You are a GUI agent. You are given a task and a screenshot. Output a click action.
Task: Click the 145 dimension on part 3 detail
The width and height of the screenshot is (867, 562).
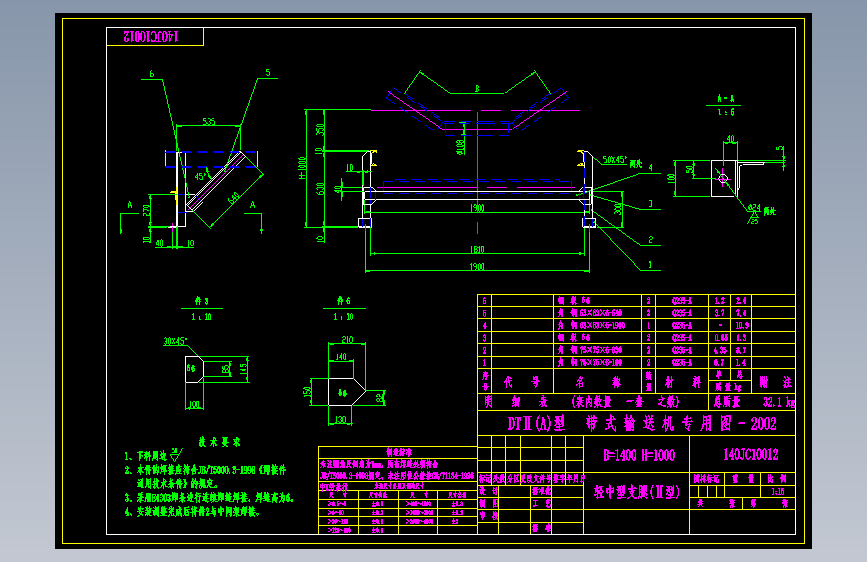click(244, 367)
